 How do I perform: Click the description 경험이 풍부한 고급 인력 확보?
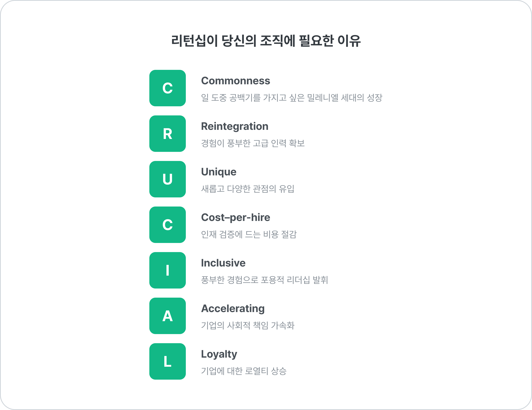click(x=253, y=143)
